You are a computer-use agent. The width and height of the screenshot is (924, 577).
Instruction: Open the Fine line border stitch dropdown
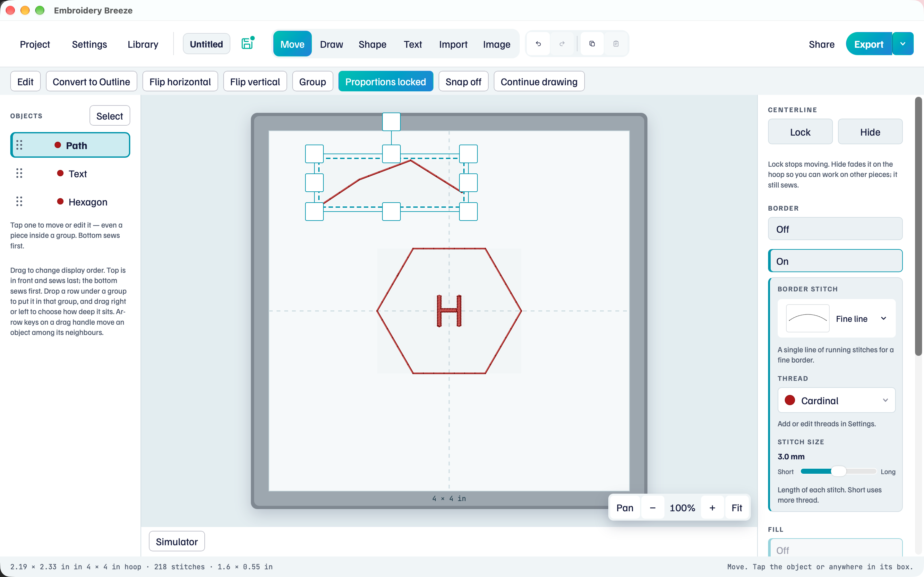[x=836, y=318]
